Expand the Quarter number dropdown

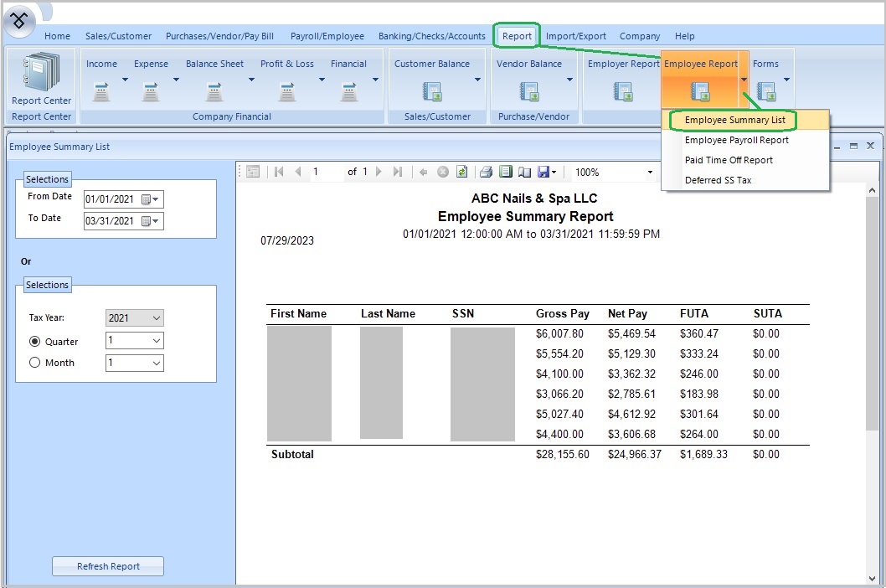coord(156,341)
